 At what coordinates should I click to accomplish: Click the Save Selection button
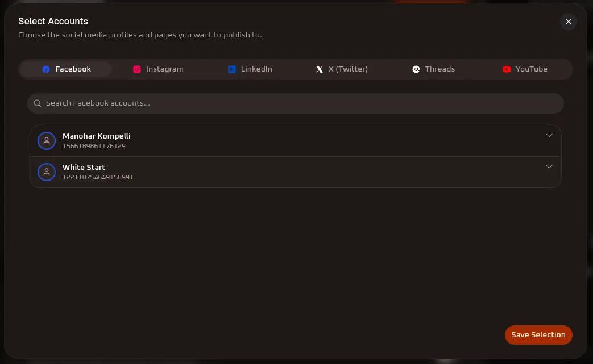(x=538, y=335)
